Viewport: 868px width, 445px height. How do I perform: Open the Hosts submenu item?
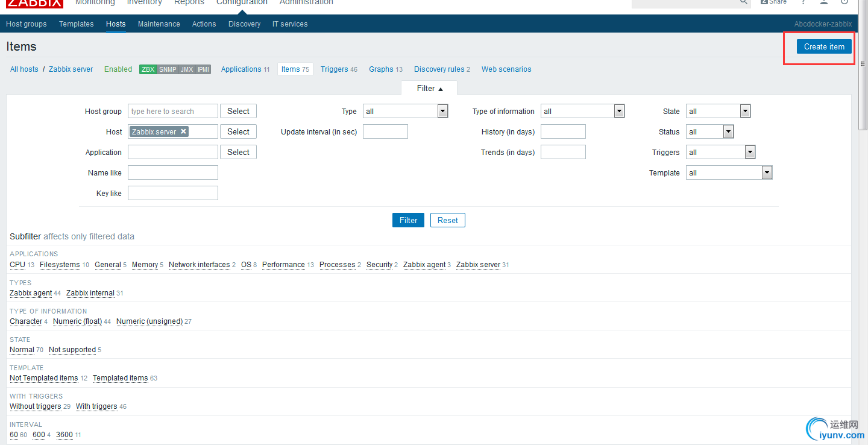(116, 24)
